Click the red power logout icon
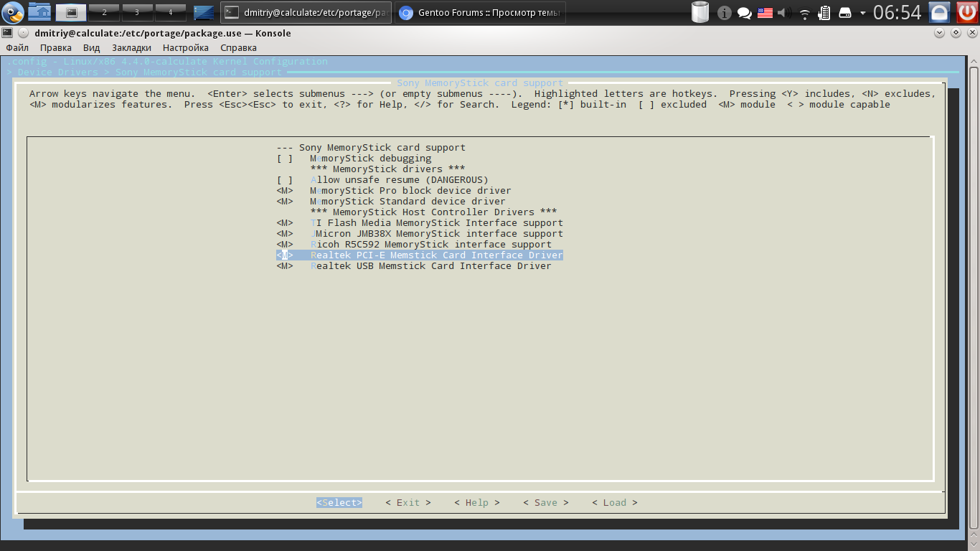 click(967, 12)
